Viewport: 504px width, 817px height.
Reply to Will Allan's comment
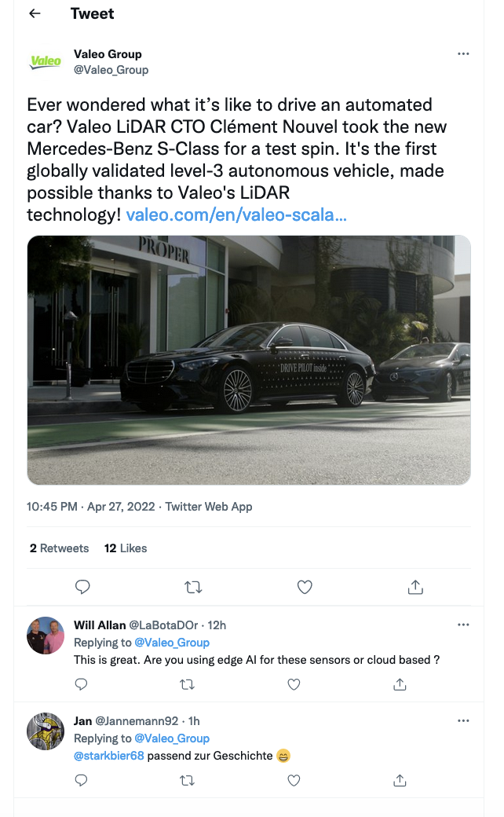click(x=81, y=684)
